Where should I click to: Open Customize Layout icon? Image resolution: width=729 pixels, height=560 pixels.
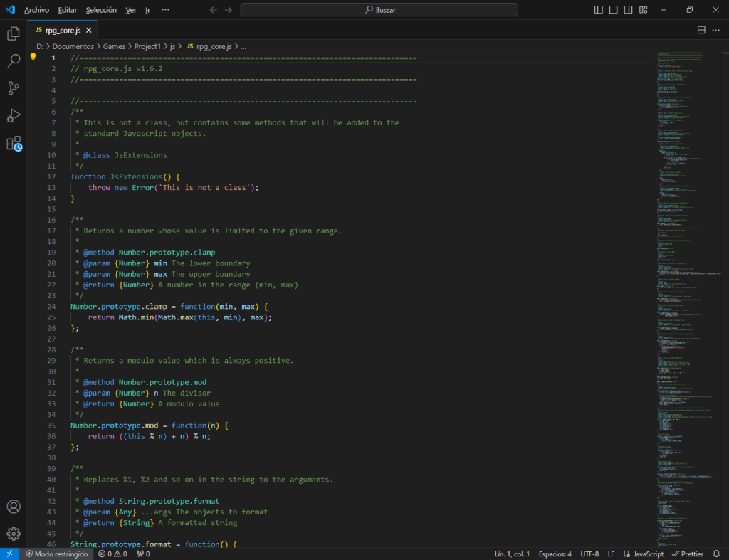[x=643, y=10]
